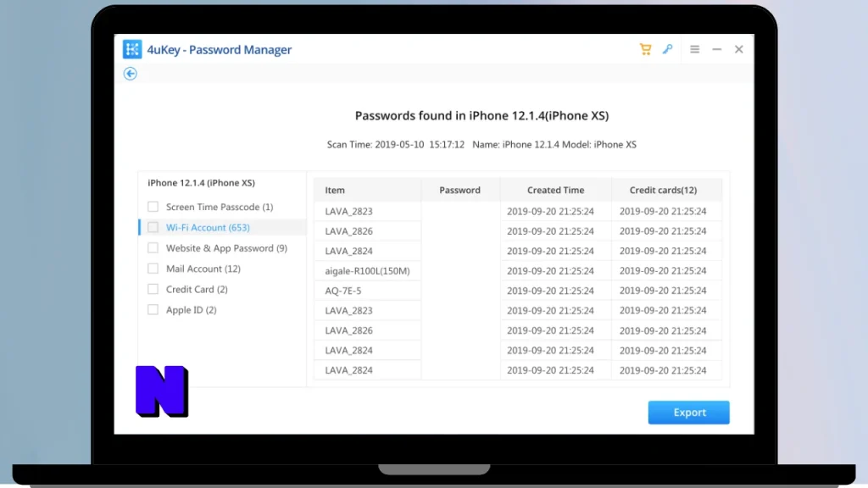This screenshot has width=868, height=488.
Task: Check the Screen Time Passcode checkbox
Action: [x=153, y=207]
